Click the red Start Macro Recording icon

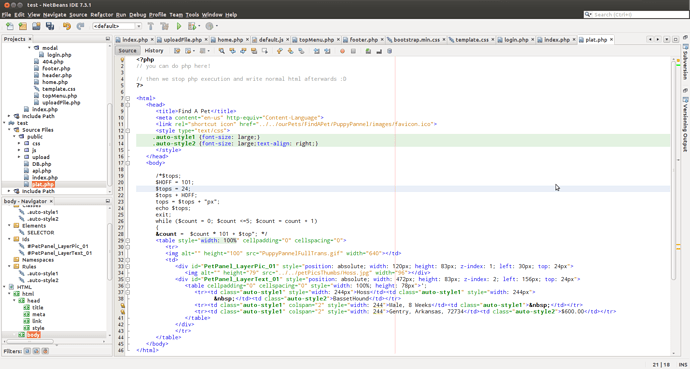click(342, 51)
